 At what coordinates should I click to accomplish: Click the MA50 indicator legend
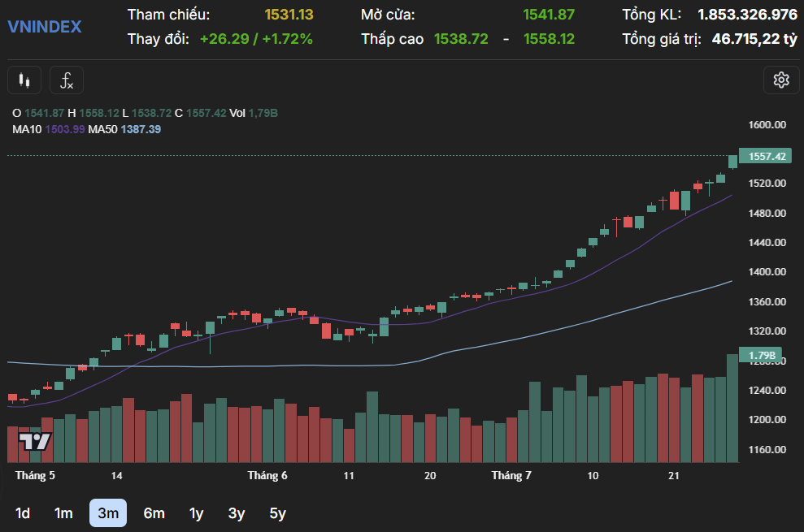(124, 129)
